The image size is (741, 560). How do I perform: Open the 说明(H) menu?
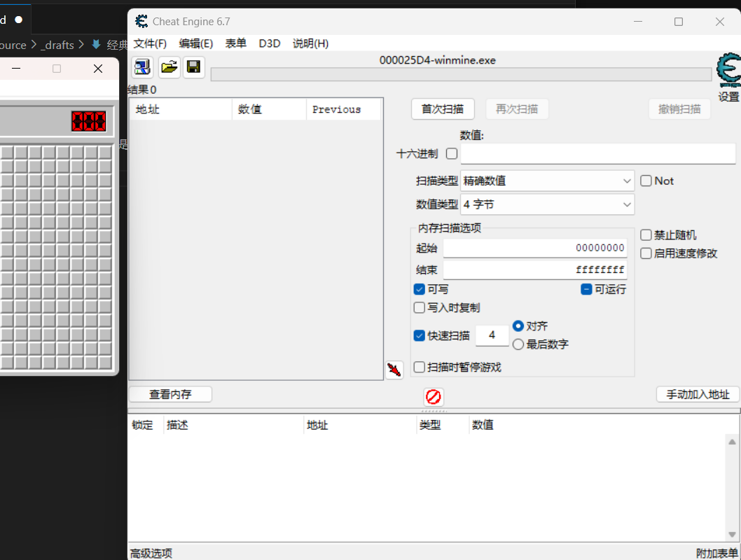[x=310, y=43]
